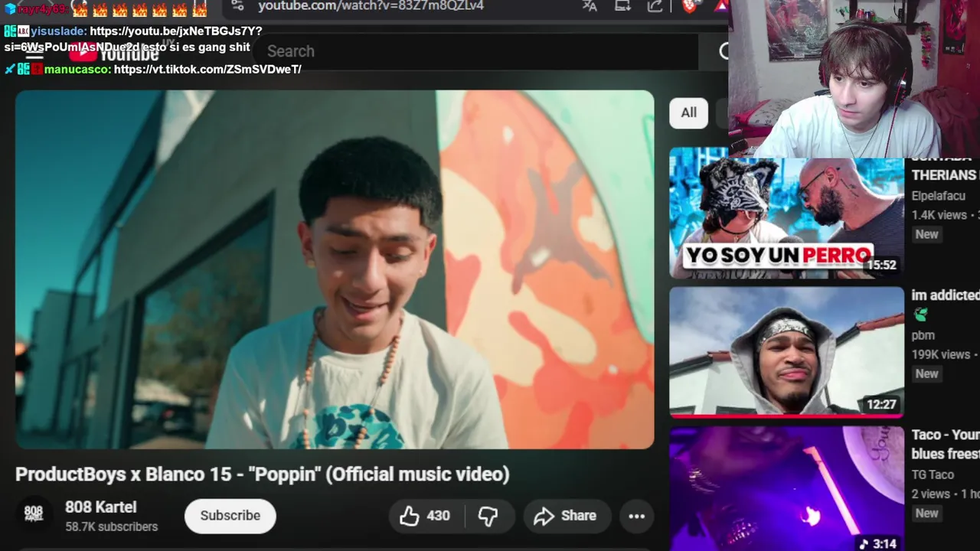Click the Elpelafacu channel name
This screenshot has height=551, width=980.
[x=938, y=196]
